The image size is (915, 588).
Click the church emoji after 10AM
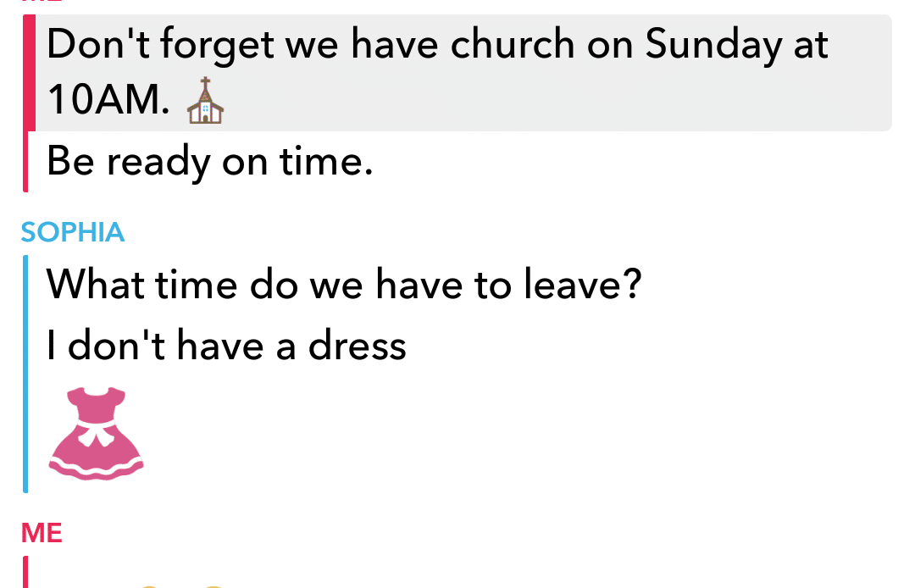click(205, 100)
